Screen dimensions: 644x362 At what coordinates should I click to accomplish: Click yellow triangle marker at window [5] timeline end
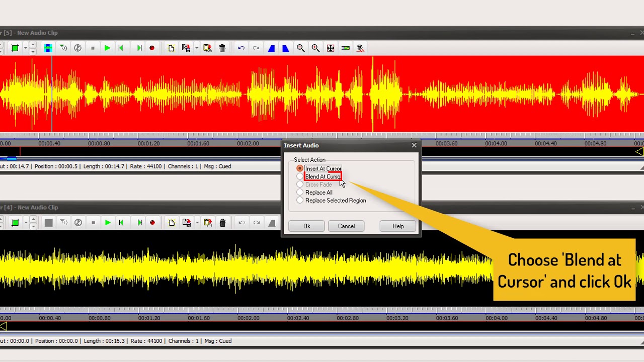tap(639, 151)
